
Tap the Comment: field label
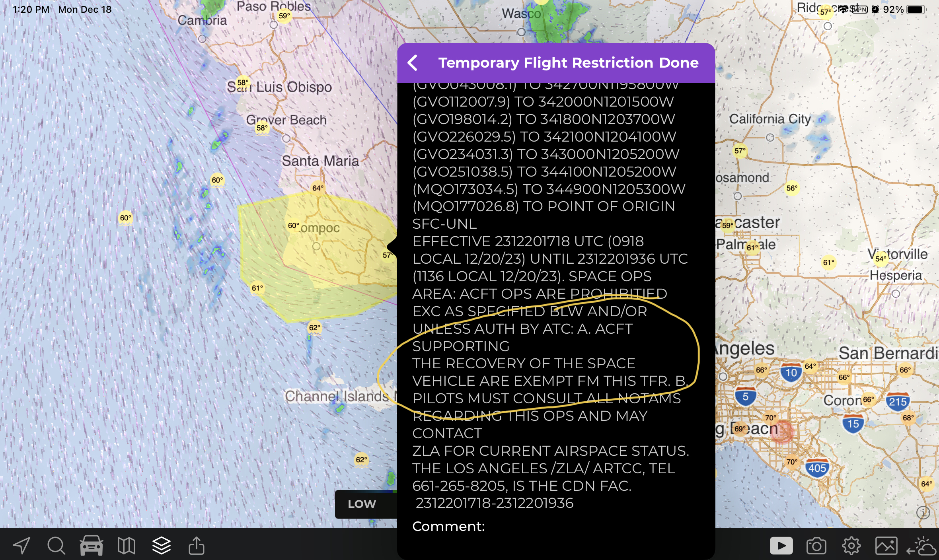[448, 526]
